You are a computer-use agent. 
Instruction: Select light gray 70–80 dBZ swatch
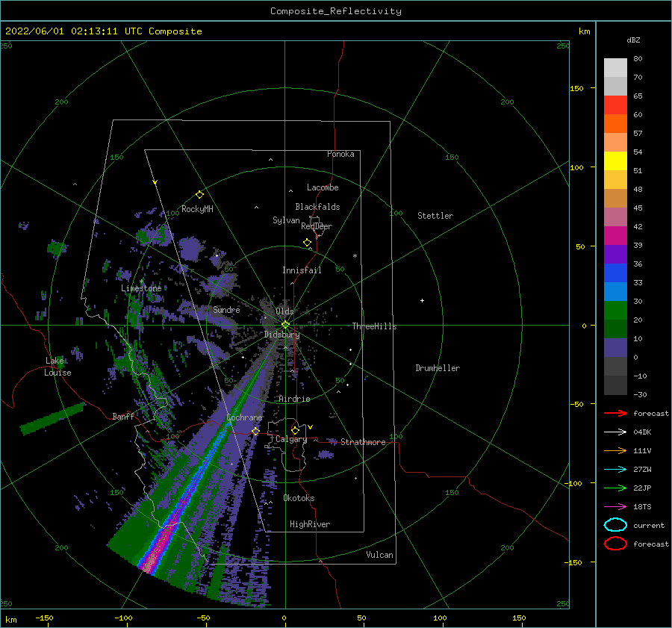615,68
